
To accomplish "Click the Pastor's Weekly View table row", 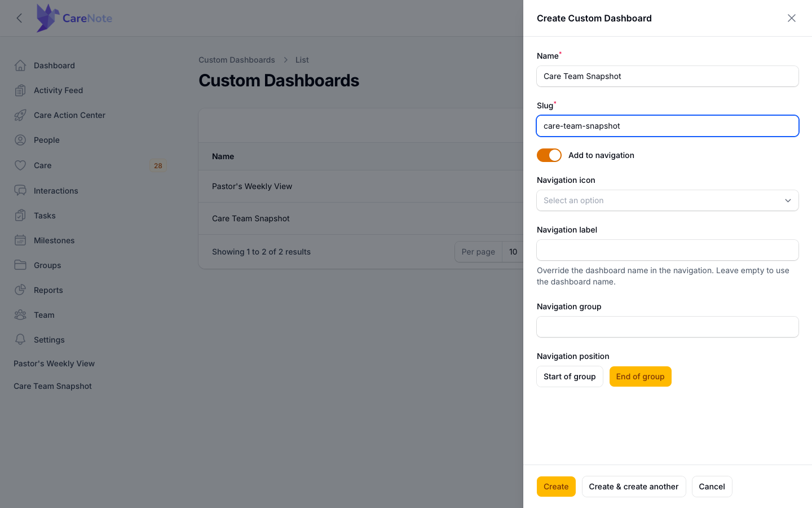I will [361, 186].
